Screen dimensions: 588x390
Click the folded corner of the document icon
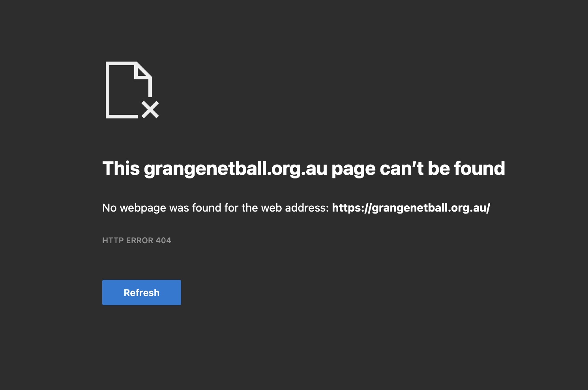pos(143,71)
